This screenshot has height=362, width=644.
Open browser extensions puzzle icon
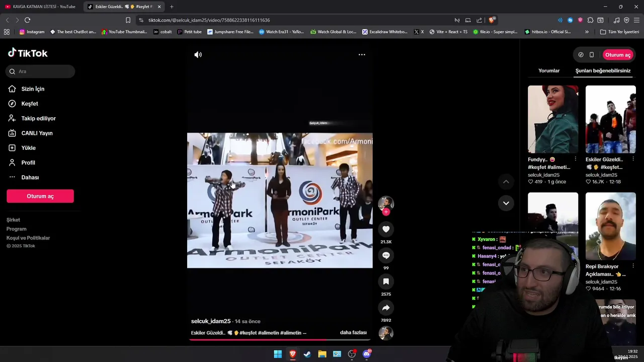[x=590, y=20]
